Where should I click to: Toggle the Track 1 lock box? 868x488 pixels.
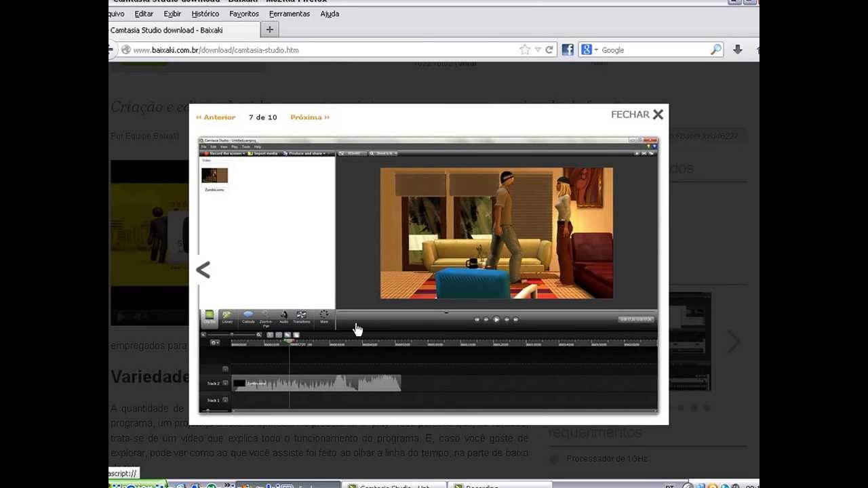point(225,400)
